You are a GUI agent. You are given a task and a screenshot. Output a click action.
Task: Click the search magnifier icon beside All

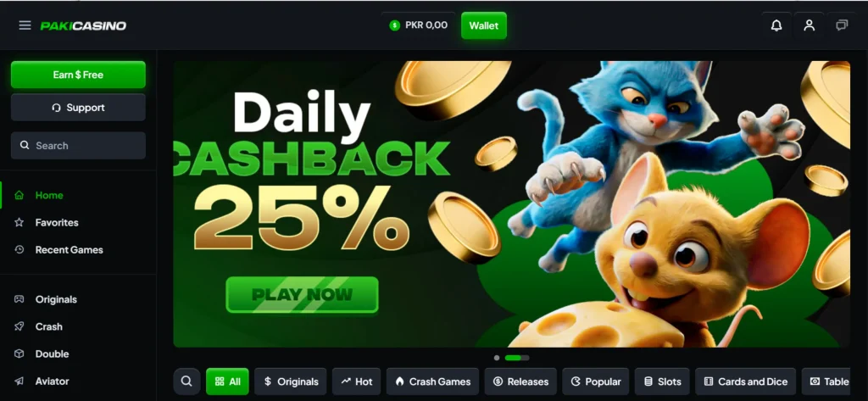click(186, 381)
